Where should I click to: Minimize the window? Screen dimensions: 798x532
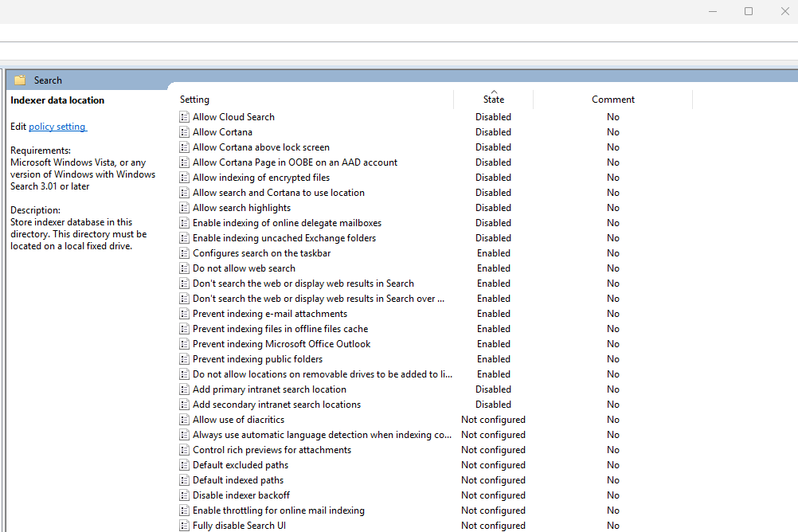[713, 11]
